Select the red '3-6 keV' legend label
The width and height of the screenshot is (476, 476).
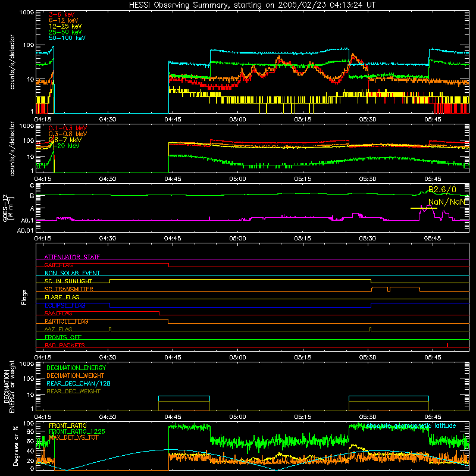[62, 14]
